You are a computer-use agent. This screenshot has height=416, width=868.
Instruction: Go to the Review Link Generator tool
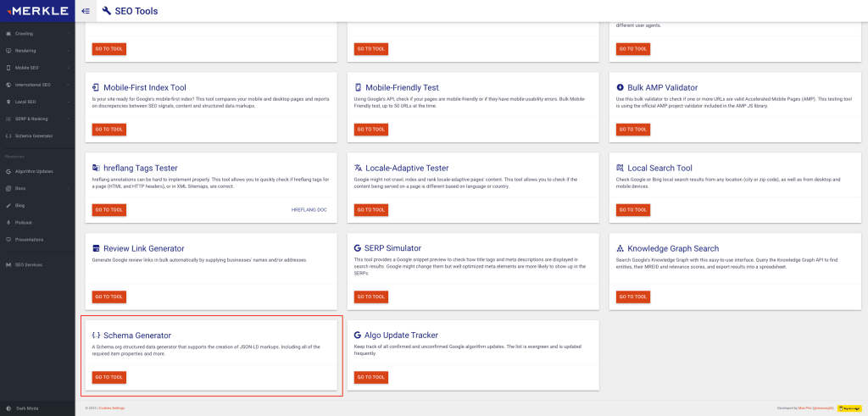(x=109, y=297)
